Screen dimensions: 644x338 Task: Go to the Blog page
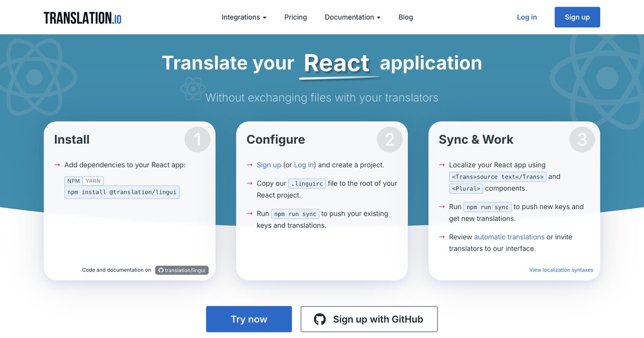[x=406, y=17]
